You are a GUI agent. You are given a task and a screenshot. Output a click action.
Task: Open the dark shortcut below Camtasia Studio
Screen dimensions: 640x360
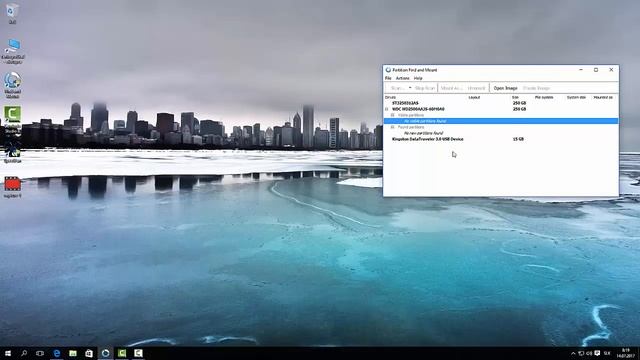coord(12,152)
